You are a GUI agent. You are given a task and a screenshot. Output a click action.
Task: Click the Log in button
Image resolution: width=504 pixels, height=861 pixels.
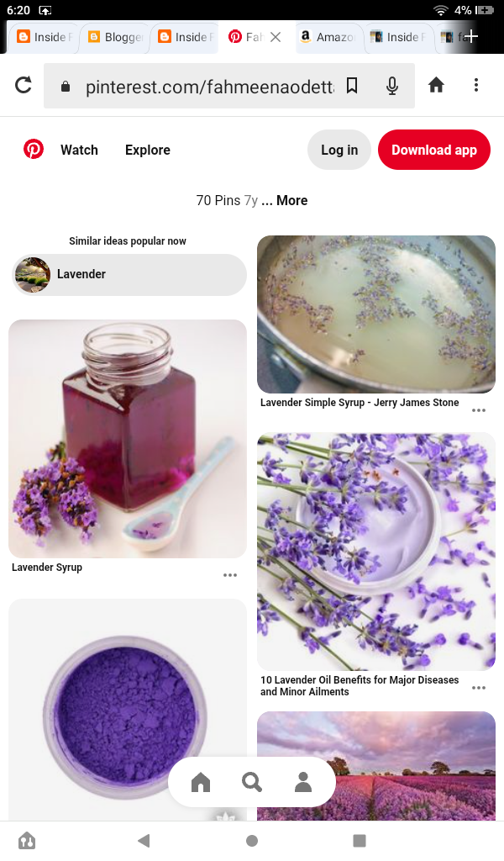[339, 150]
